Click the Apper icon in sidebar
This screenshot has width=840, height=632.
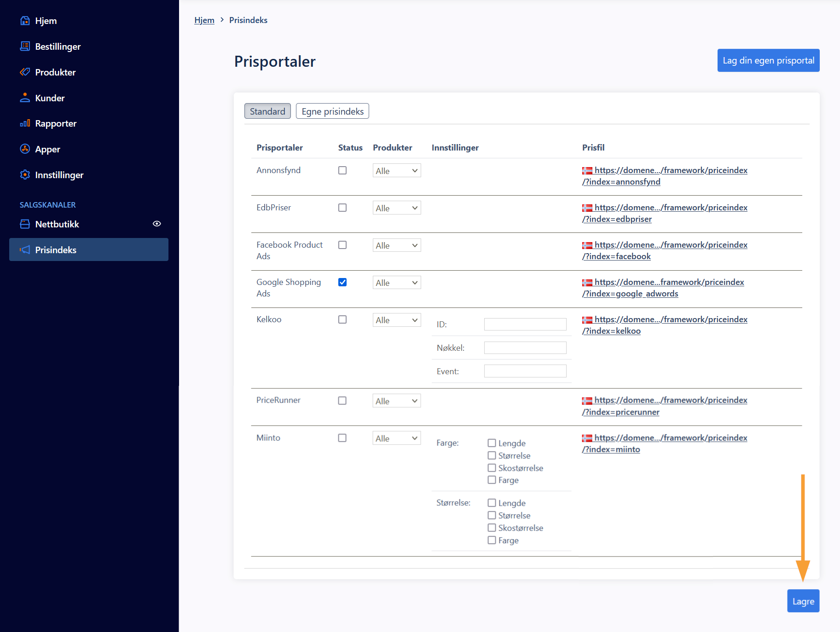25,149
